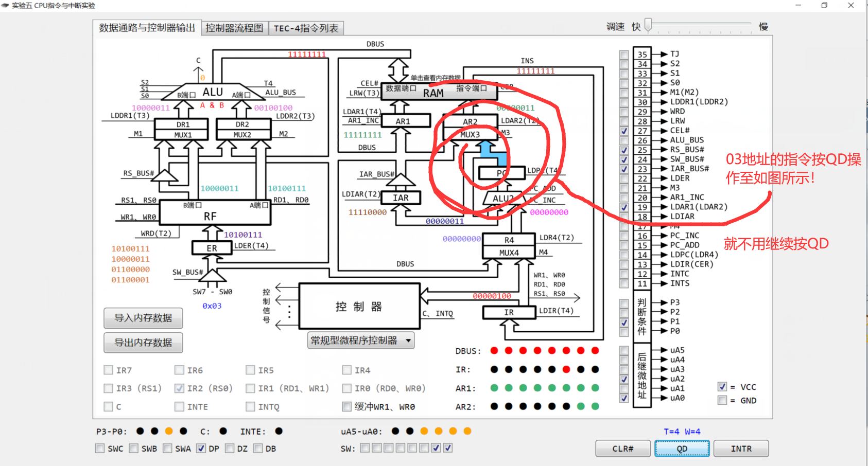The image size is (868, 466).
Task: Toggle the uA5 microaddress checkbox
Action: point(624,350)
